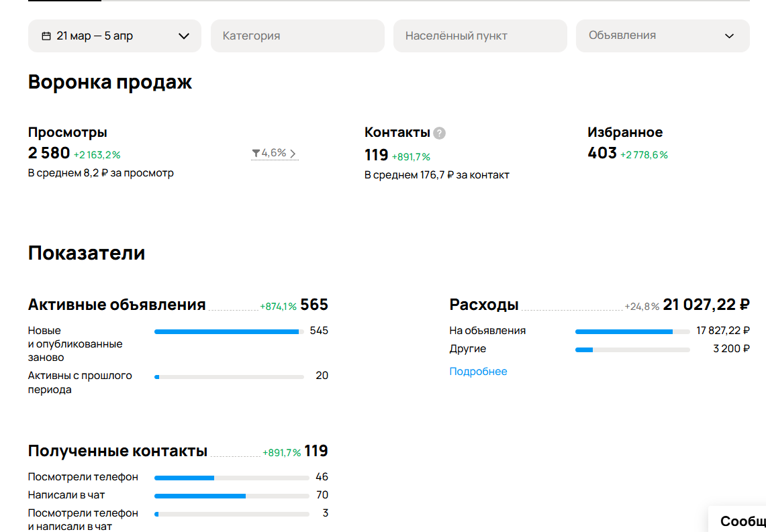Expand the 21 мар — 5 апр date dropdown
The height and width of the screenshot is (532, 766).
coord(183,36)
